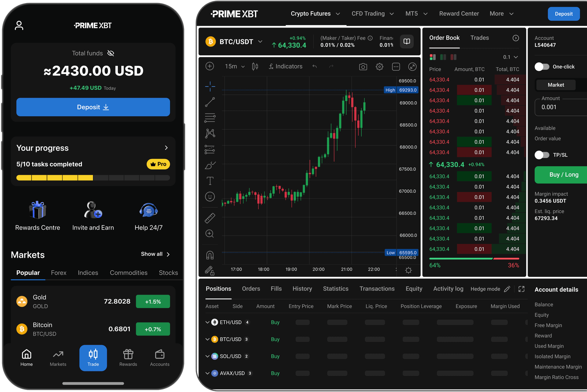Show asks-only order book view
Image resolution: width=587 pixels, height=392 pixels.
[453, 57]
